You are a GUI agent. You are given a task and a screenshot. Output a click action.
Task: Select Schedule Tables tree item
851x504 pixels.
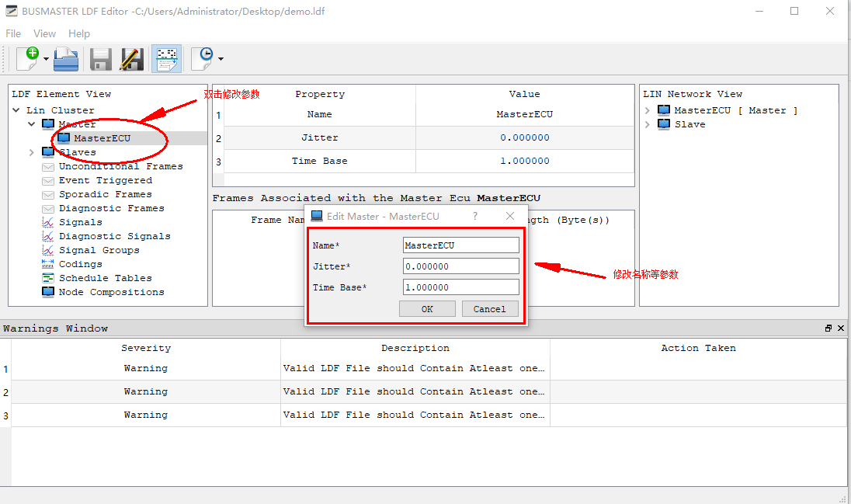pyautogui.click(x=106, y=278)
